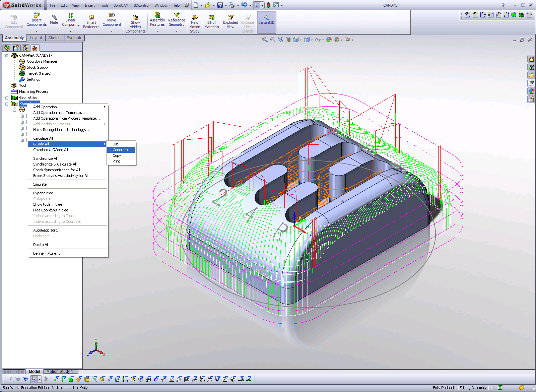This screenshot has height=392, width=536.
Task: Open the Add Operation submenu
Action: [67, 107]
